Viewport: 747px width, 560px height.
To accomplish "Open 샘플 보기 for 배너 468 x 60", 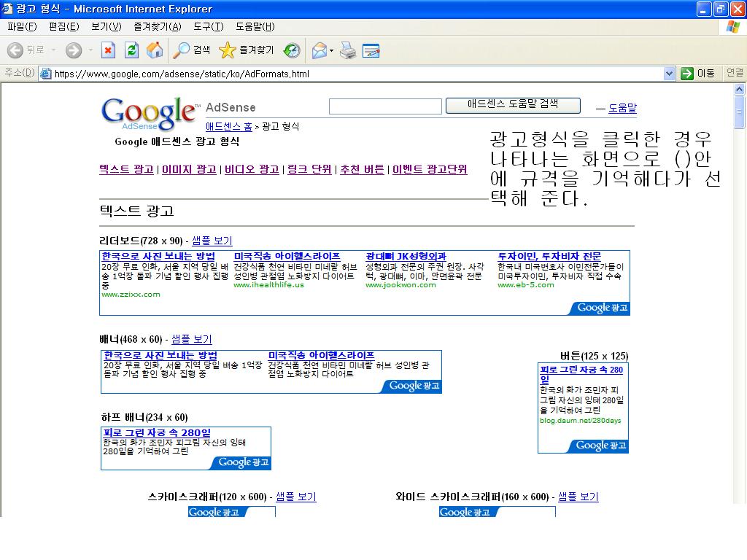I will (192, 339).
